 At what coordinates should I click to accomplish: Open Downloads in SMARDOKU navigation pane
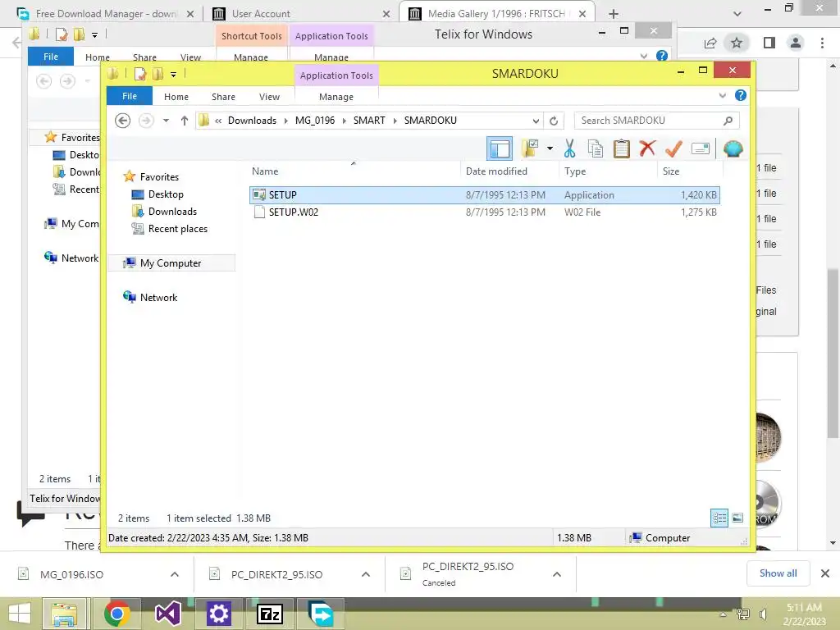tap(172, 212)
